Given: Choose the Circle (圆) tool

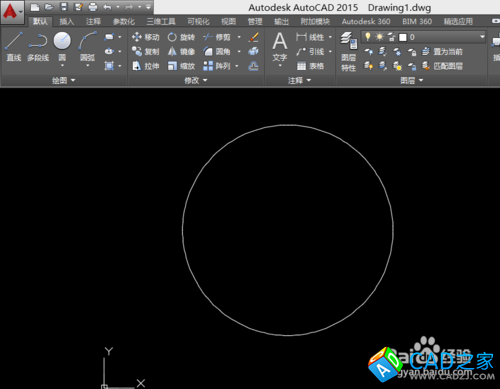Looking at the screenshot, I should [62, 47].
